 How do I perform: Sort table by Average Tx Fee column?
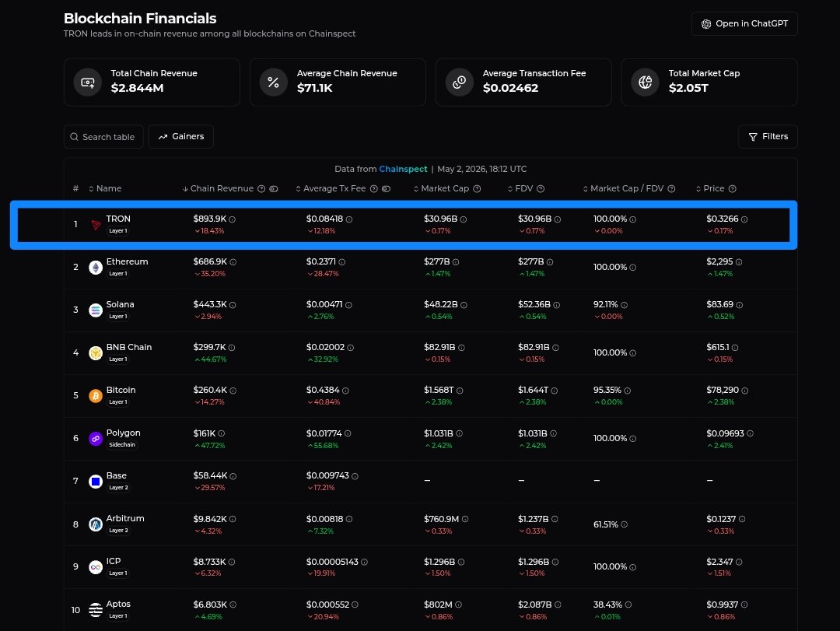pos(331,189)
